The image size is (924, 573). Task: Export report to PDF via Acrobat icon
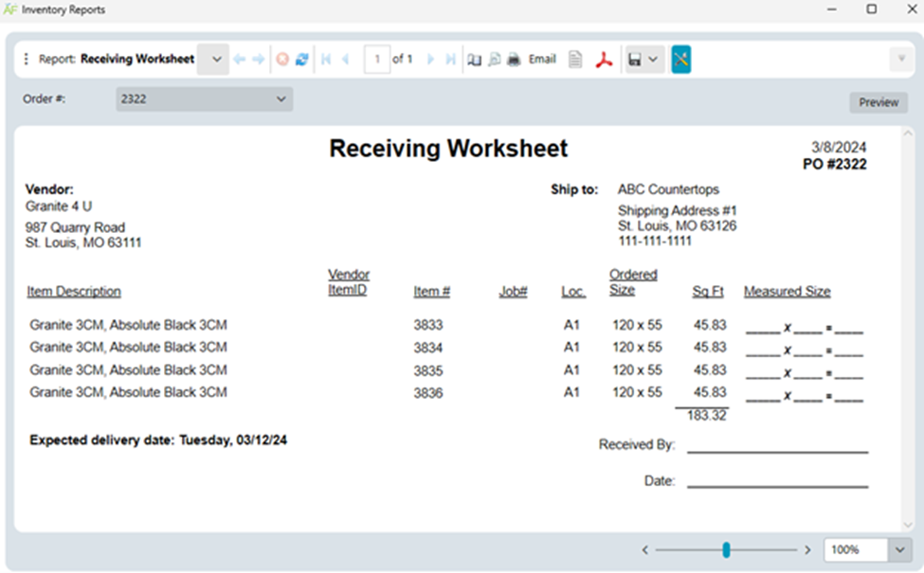pyautogui.click(x=604, y=60)
